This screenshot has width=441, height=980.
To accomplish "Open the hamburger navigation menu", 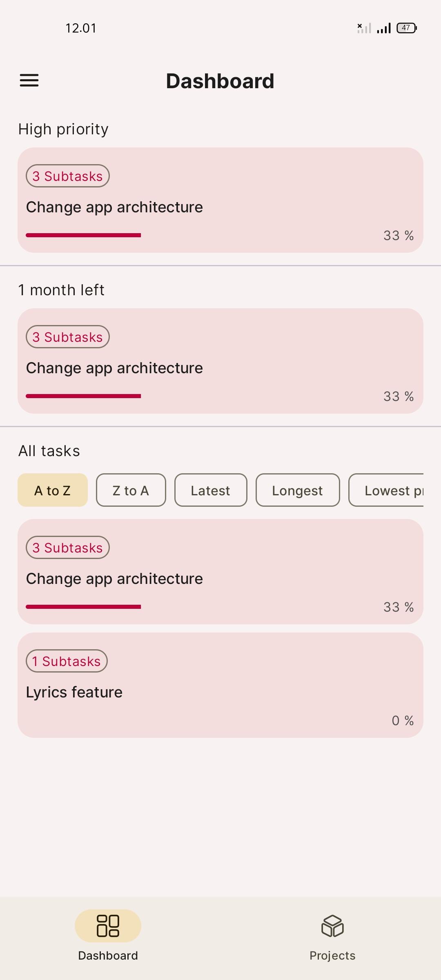I will 29,80.
